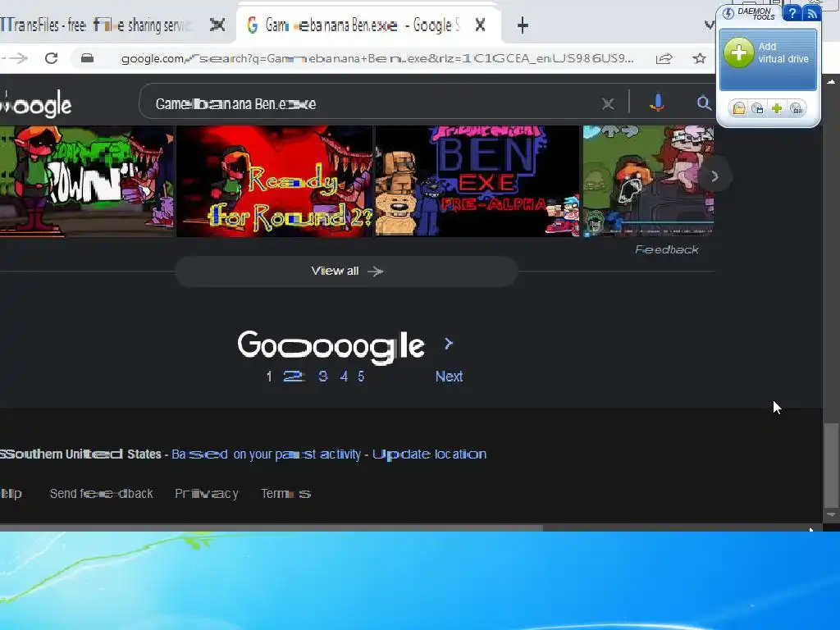Image resolution: width=840 pixels, height=630 pixels.
Task: Start voice search with microphone
Action: pyautogui.click(x=657, y=103)
